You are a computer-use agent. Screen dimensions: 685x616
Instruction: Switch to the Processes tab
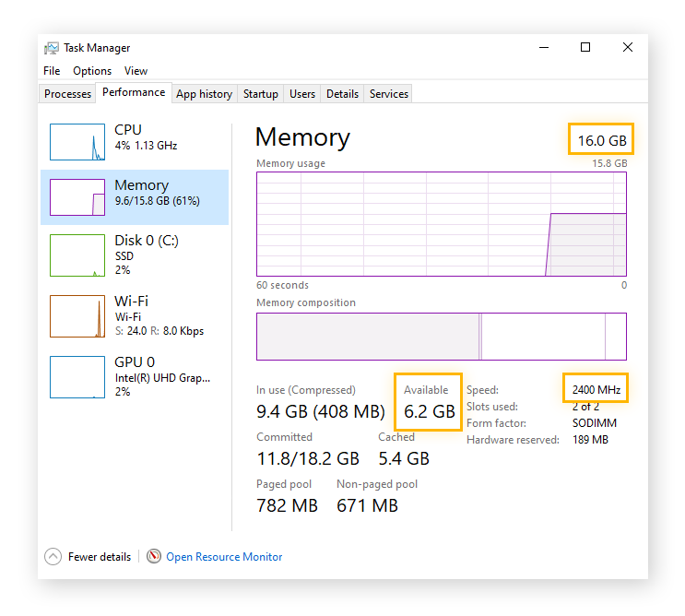coord(68,94)
